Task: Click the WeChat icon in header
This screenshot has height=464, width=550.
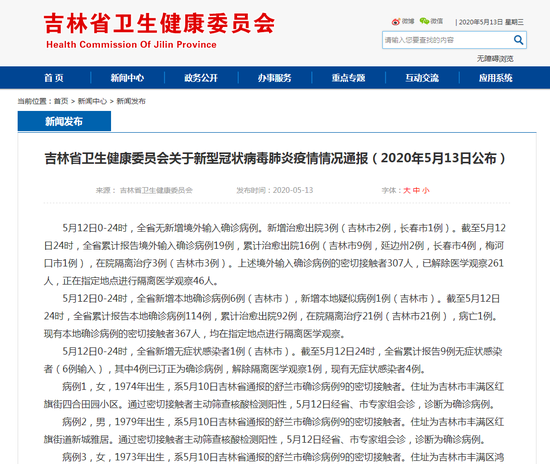Action: 424,21
